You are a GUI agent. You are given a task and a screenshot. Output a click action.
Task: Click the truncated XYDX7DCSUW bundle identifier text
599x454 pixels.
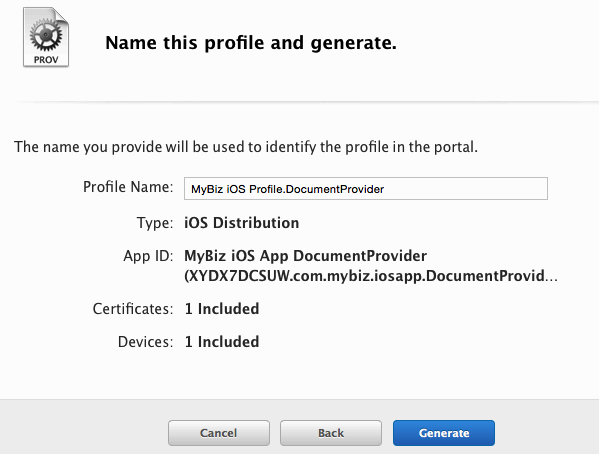(371, 276)
